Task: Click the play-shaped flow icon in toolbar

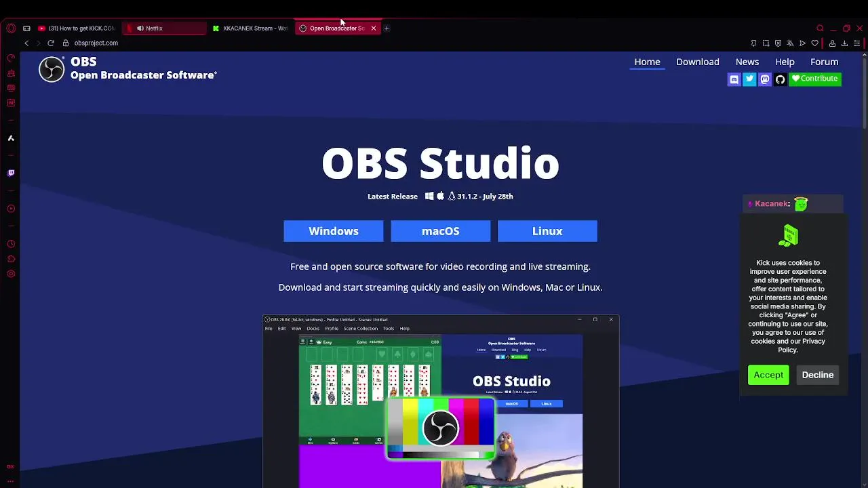Action: pyautogui.click(x=802, y=43)
